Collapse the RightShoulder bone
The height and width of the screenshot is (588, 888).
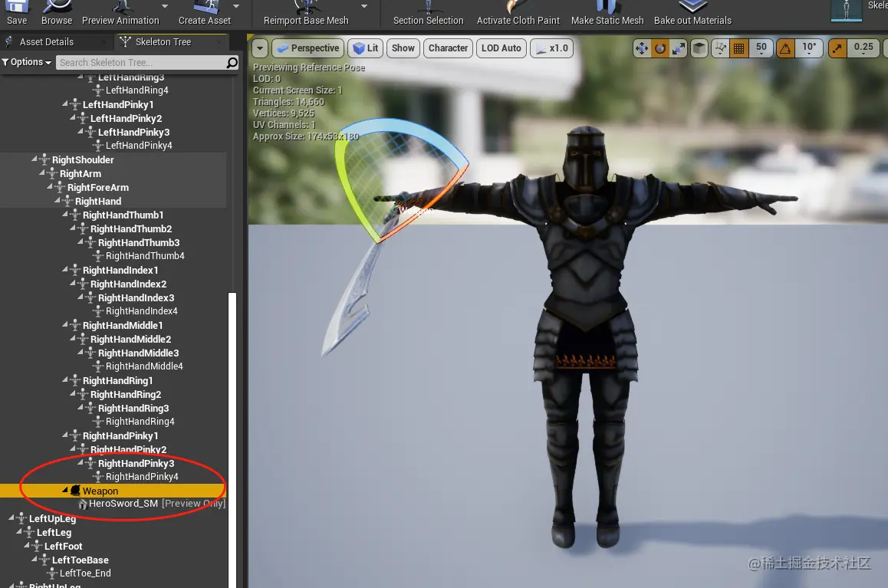[35, 159]
